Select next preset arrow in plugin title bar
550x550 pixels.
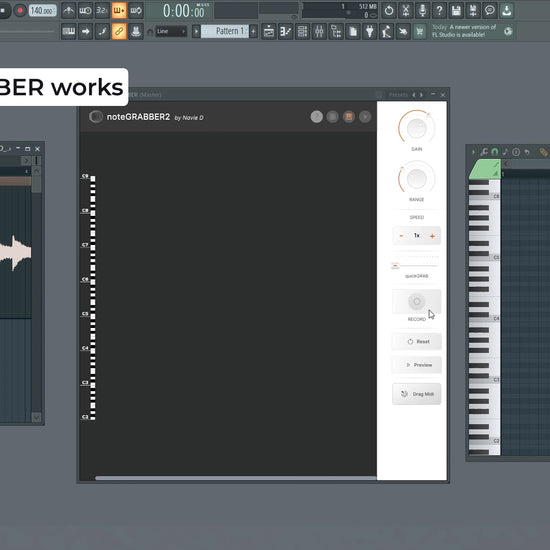(422, 95)
